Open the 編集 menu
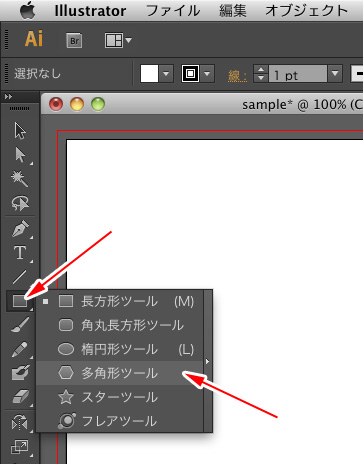 233,11
